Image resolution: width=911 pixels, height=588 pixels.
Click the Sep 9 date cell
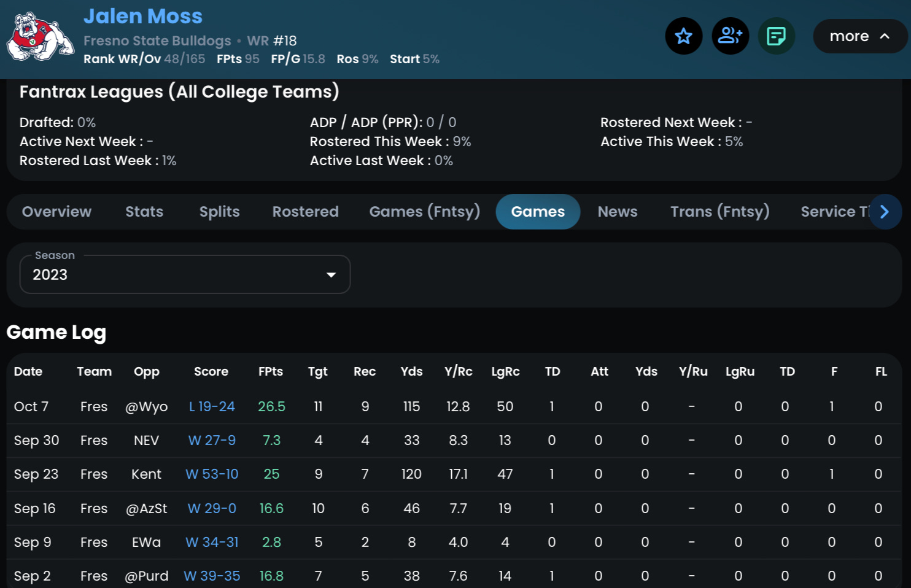point(33,543)
